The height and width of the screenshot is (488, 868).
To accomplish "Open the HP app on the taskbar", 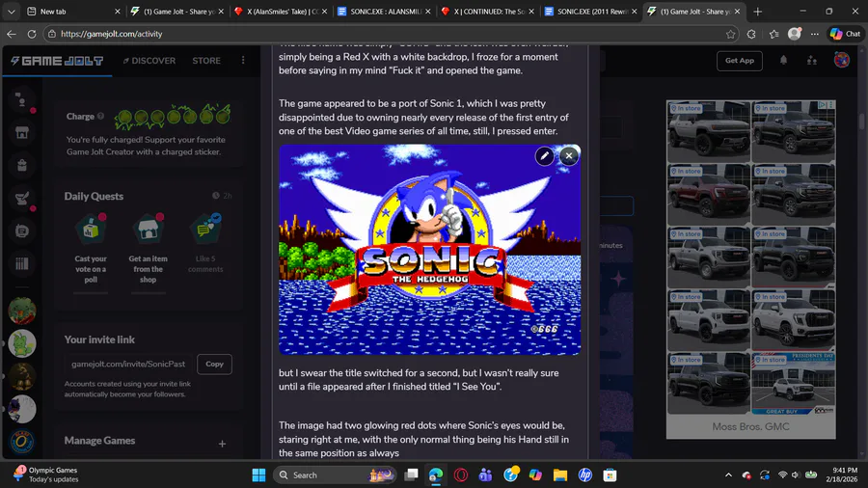I will click(585, 474).
